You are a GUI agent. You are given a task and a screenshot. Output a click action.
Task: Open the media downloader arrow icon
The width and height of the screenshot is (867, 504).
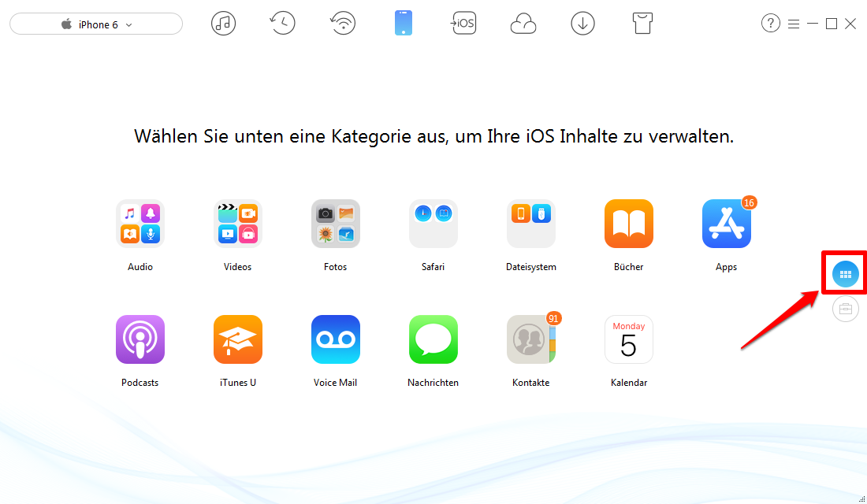pos(582,23)
